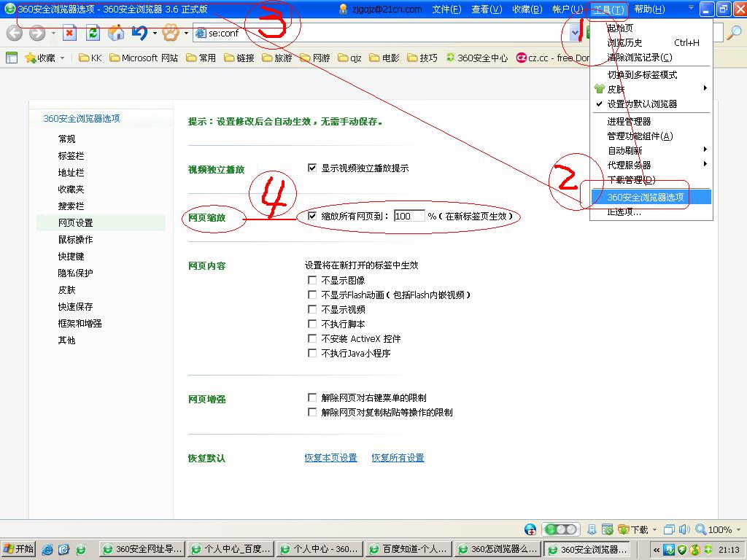747x560 pixels.
Task: Expand the 代理服务器 submenu arrow
Action: (705, 164)
